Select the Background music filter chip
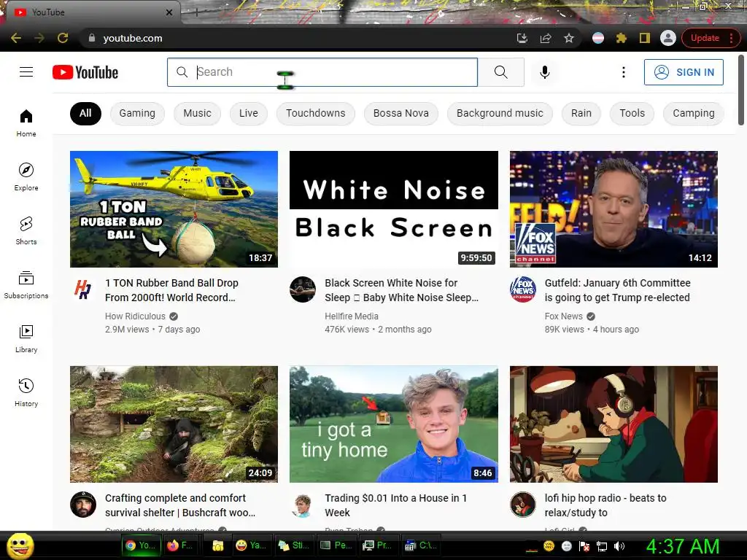This screenshot has height=560, width=747. pos(500,113)
